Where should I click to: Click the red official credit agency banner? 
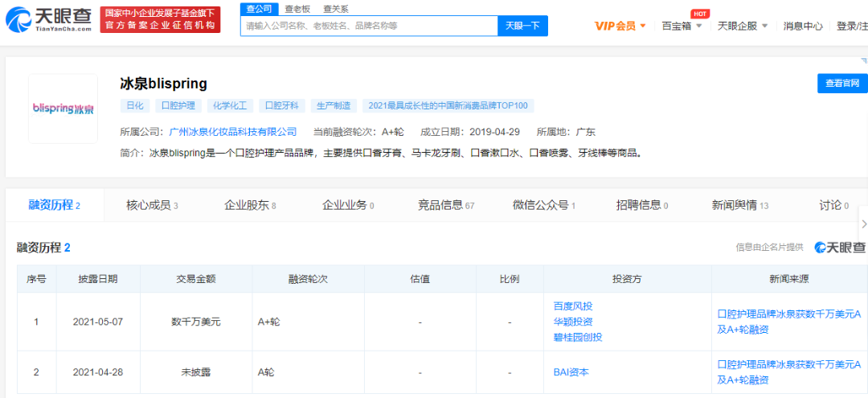[160, 19]
